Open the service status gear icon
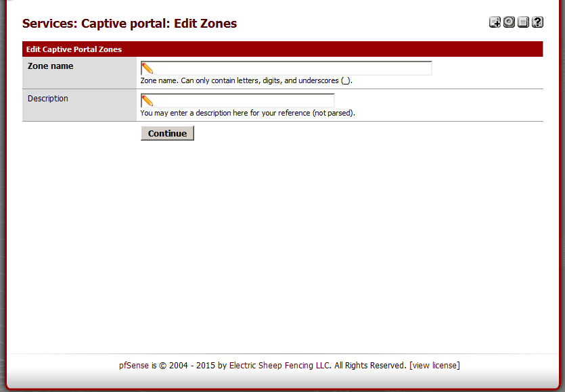Image resolution: width=565 pixels, height=392 pixels. [x=509, y=22]
